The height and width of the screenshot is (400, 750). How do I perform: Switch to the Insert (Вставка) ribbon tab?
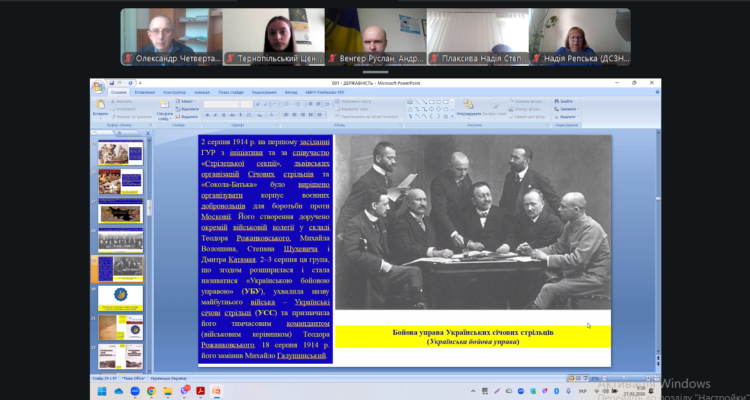pos(145,92)
